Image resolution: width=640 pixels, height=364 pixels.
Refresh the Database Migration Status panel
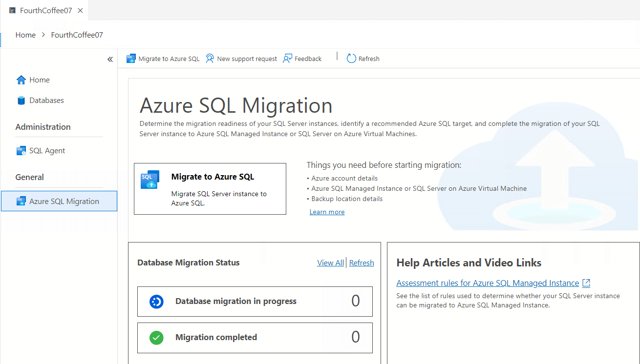coord(362,263)
